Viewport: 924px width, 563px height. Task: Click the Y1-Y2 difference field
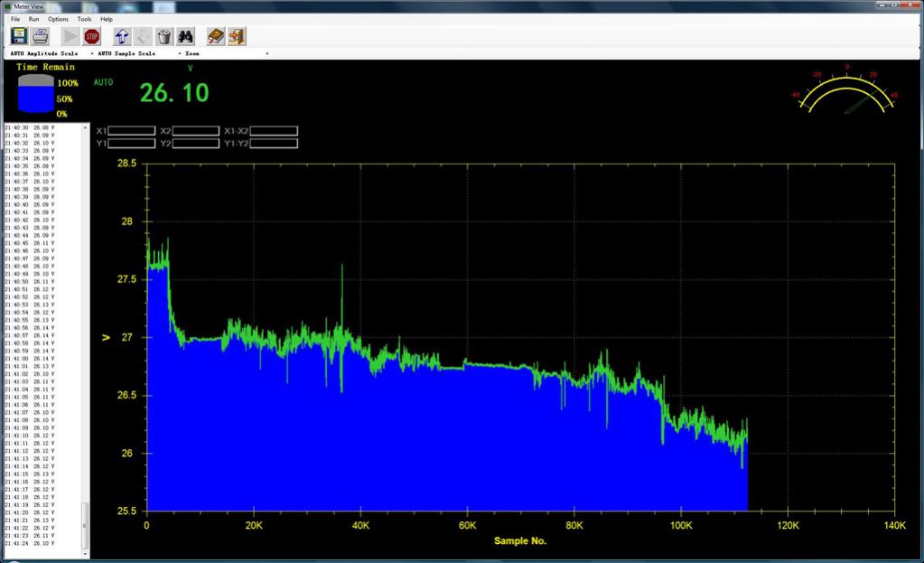274,144
